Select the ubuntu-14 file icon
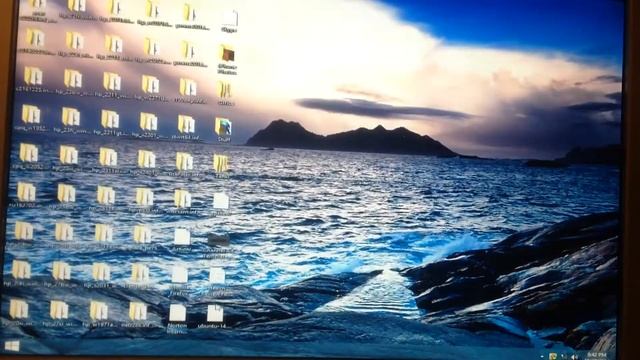Viewport: 640px width, 360px height. click(215, 313)
